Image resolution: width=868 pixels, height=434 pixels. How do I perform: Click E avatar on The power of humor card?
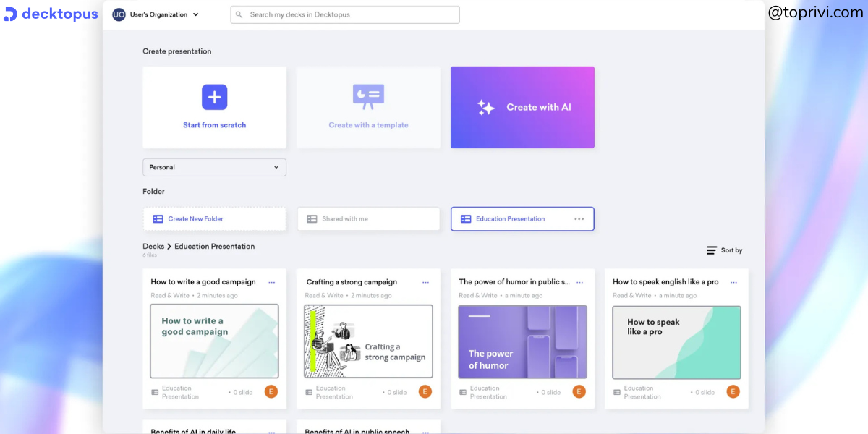pyautogui.click(x=579, y=392)
